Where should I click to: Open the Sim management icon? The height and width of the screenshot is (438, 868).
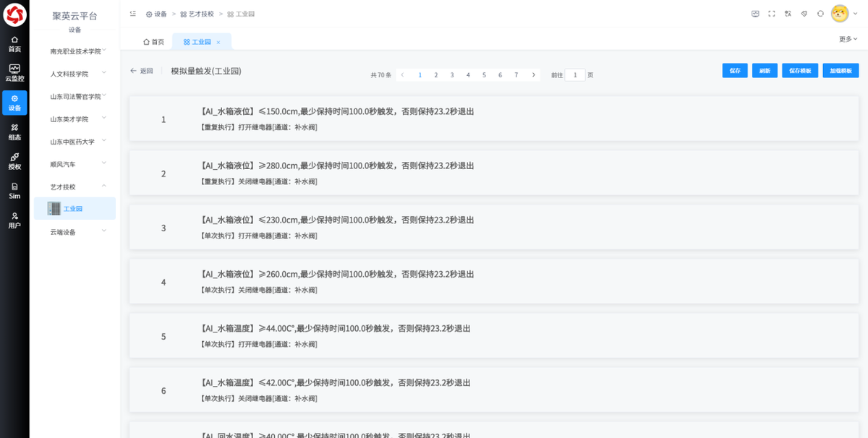[x=14, y=190]
